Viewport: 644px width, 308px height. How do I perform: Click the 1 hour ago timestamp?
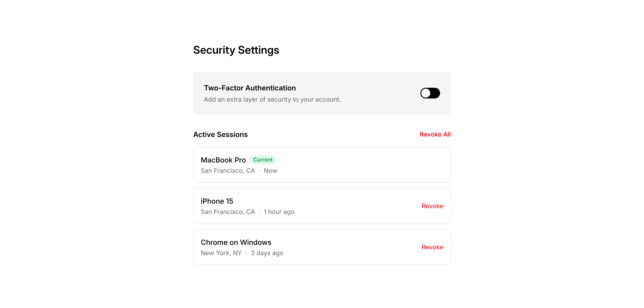pyautogui.click(x=279, y=212)
